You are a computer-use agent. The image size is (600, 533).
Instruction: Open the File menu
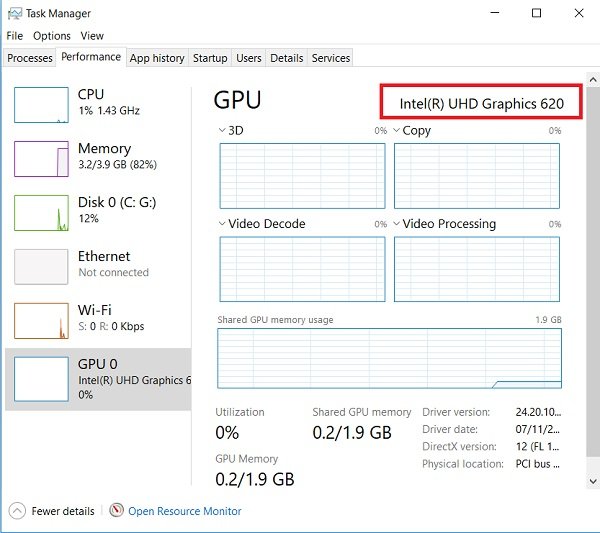click(x=14, y=36)
